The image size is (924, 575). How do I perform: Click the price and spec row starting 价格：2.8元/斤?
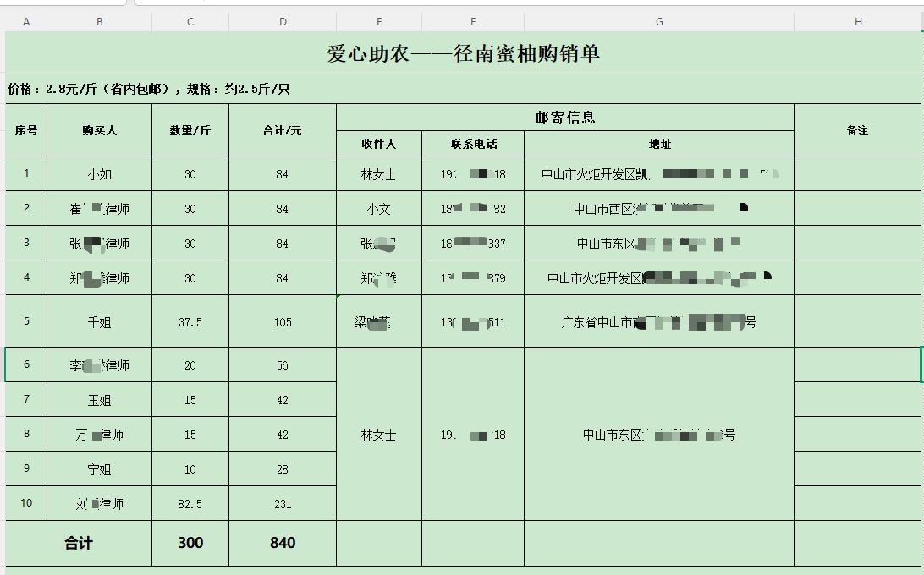149,89
